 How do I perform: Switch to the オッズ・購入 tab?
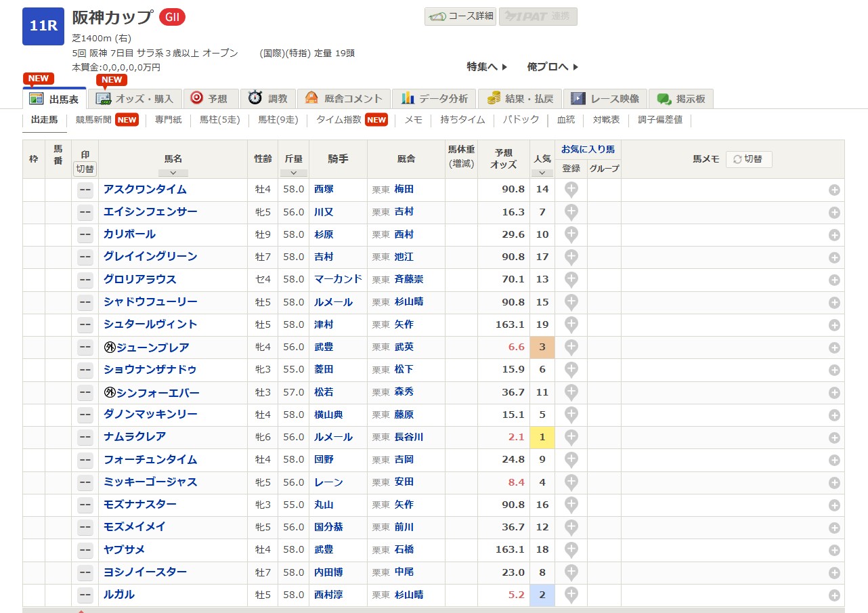coord(135,99)
